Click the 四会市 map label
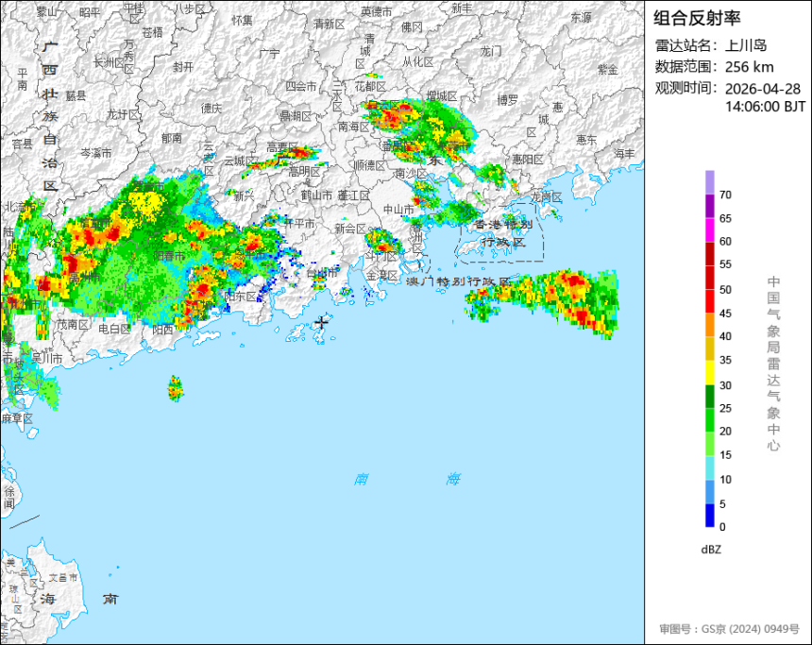 [301, 87]
